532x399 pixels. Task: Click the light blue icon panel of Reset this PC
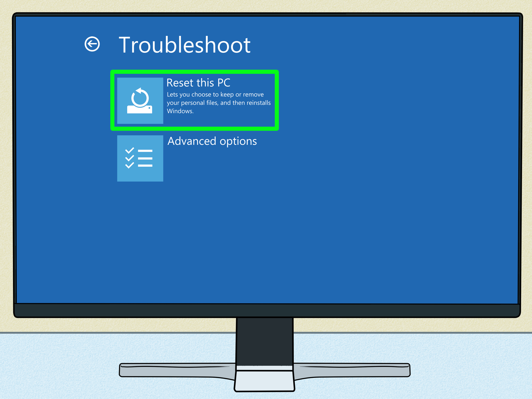pos(140,100)
